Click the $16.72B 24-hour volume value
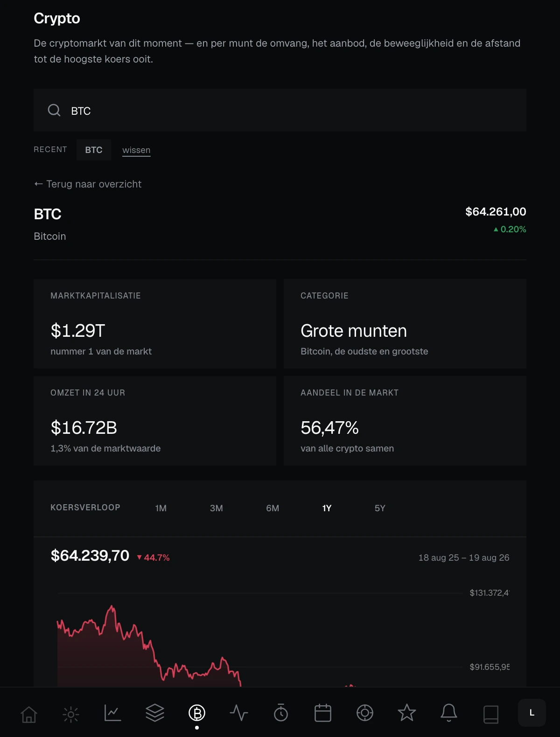560x737 pixels. tap(84, 428)
